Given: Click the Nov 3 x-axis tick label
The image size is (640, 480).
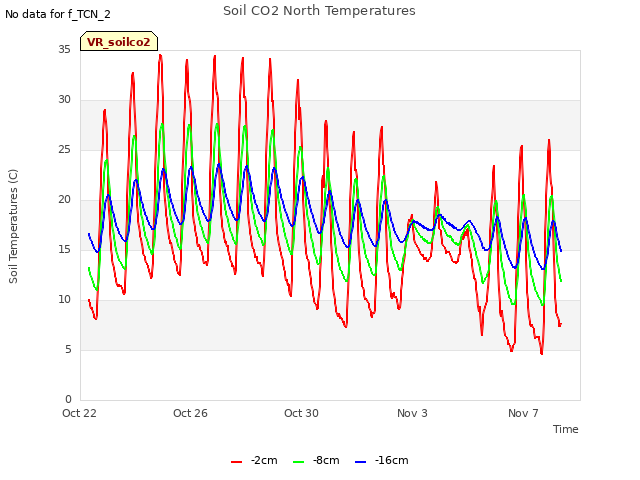Looking at the screenshot, I should click(412, 413).
